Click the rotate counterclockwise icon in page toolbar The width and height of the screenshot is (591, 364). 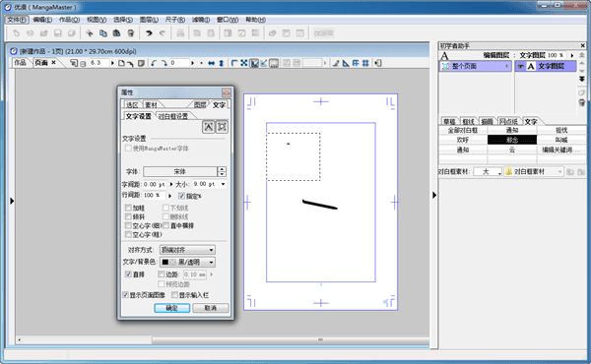(154, 63)
